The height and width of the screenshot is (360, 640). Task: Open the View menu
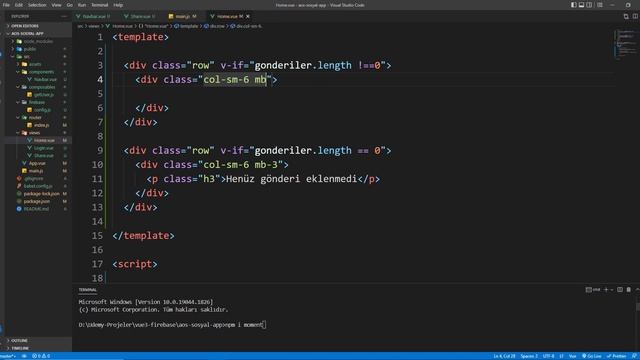[56, 5]
